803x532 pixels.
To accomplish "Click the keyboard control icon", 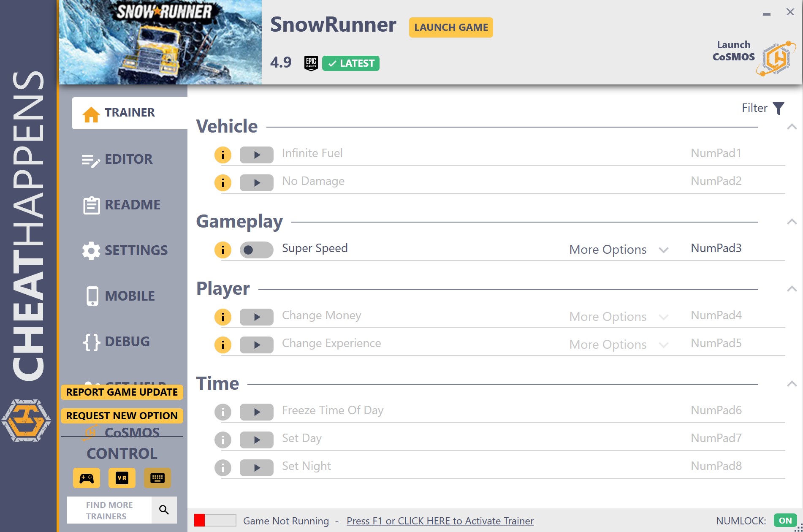I will pos(157,478).
